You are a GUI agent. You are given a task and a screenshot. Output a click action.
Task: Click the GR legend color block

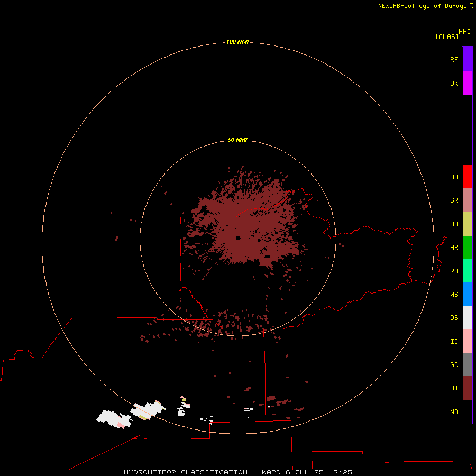tap(467, 200)
